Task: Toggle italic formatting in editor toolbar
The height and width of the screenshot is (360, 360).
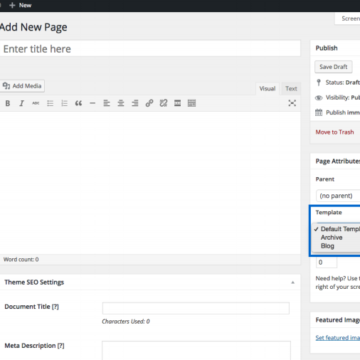Action: pos(22,103)
